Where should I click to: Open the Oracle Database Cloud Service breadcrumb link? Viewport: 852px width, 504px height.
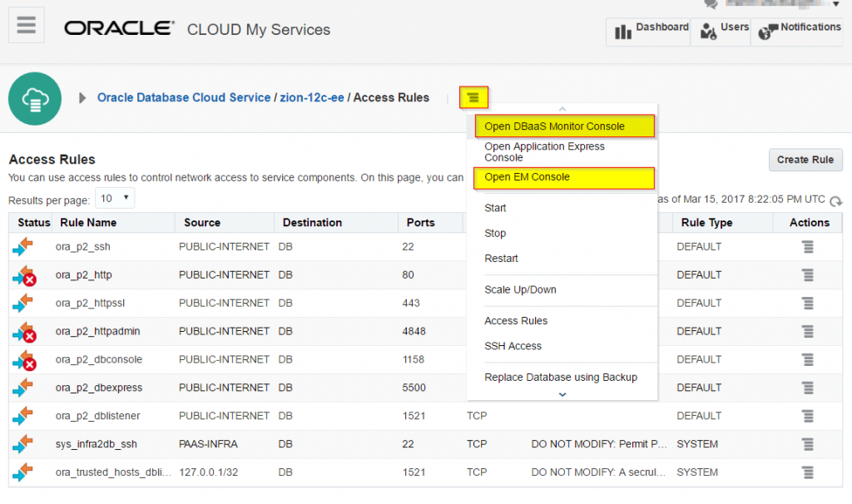point(183,97)
